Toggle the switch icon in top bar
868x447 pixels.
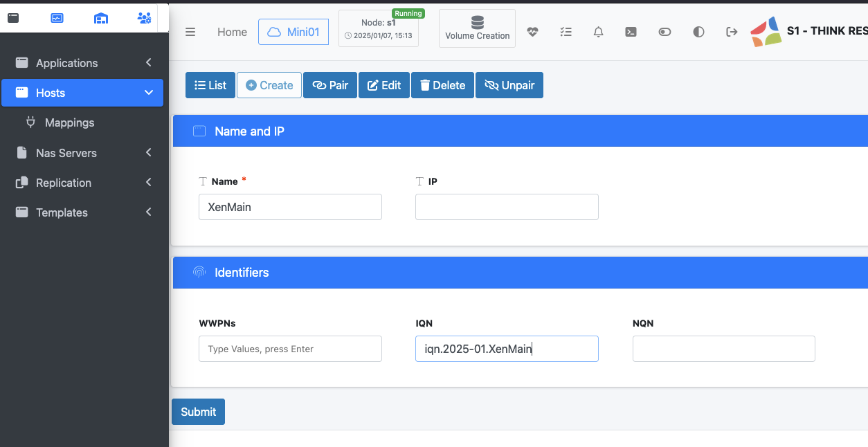664,32
